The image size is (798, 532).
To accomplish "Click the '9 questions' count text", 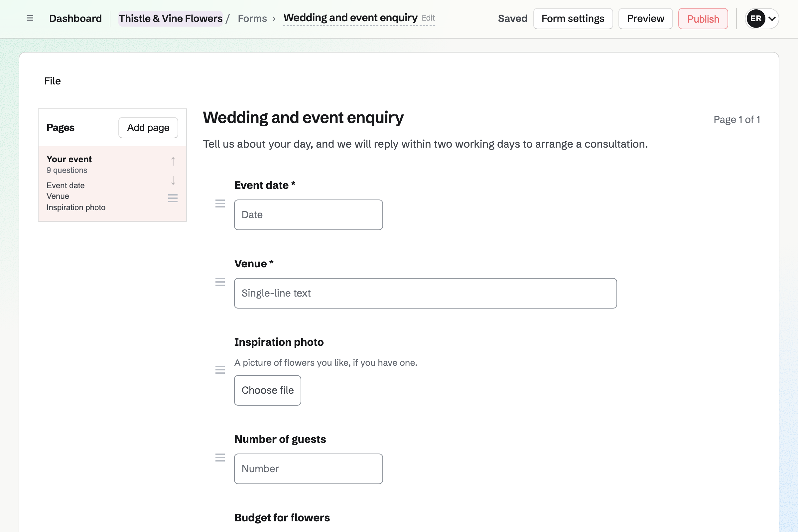I will [67, 170].
